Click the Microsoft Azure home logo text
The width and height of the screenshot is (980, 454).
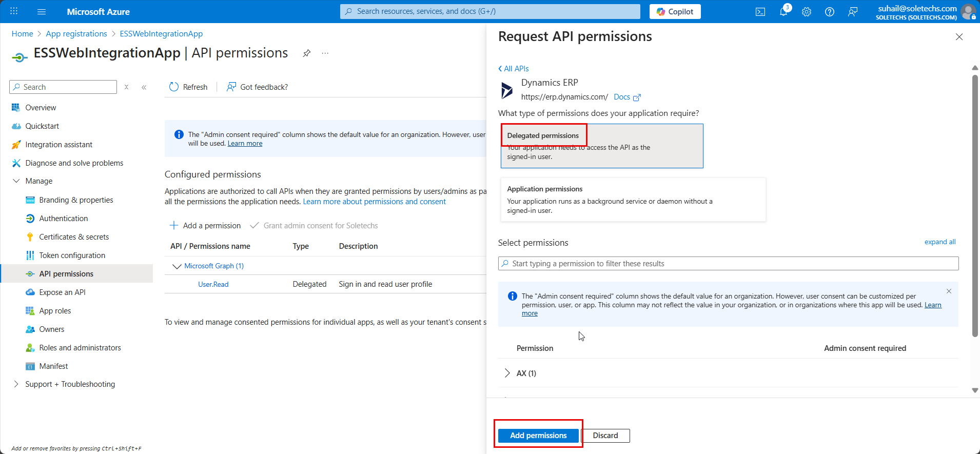click(98, 11)
